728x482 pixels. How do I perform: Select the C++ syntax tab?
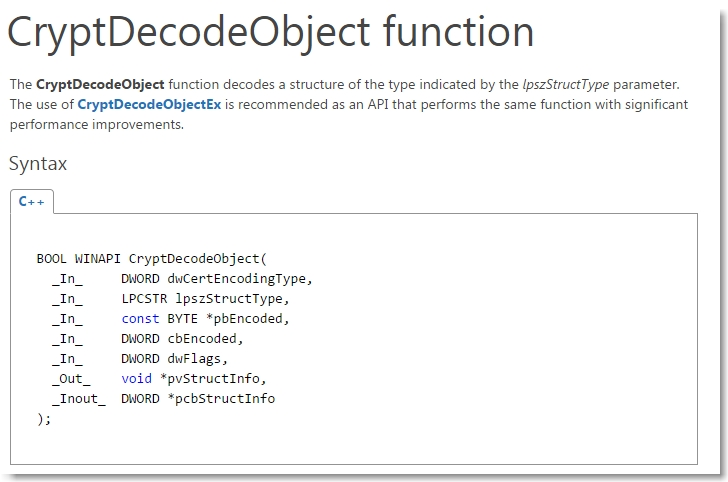[31, 201]
